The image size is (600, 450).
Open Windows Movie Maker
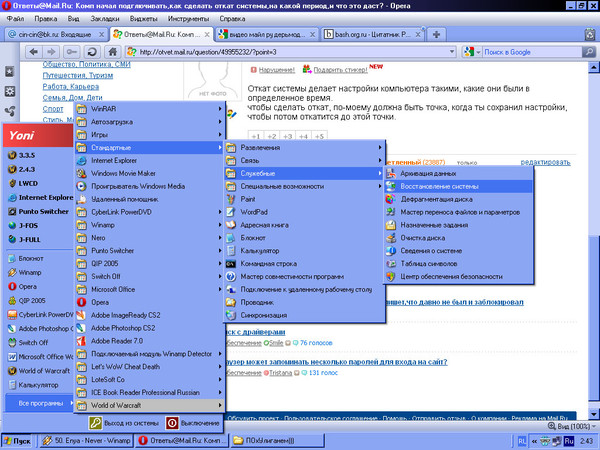coord(149,173)
